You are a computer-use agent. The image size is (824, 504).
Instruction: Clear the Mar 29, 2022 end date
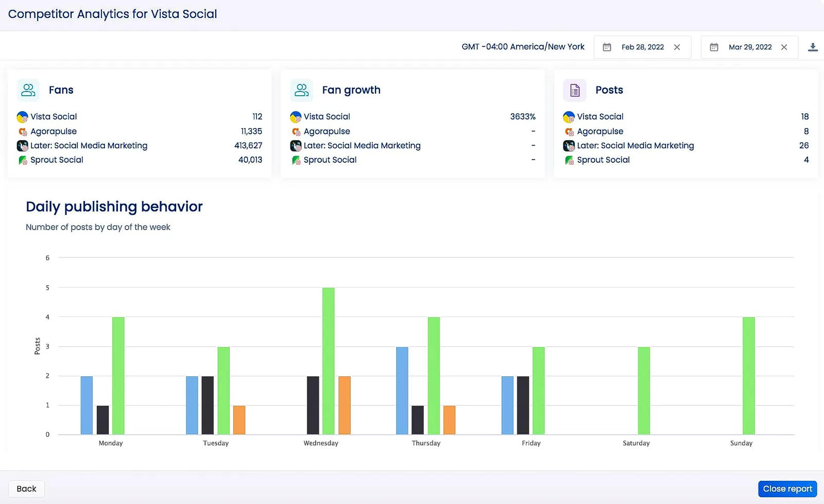coord(784,47)
